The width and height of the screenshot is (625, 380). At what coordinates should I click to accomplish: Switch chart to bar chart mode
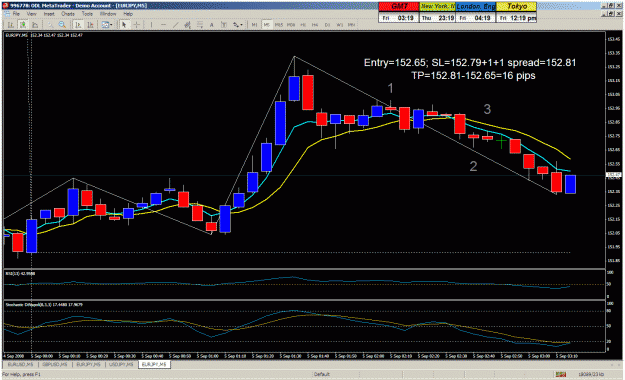[11, 25]
